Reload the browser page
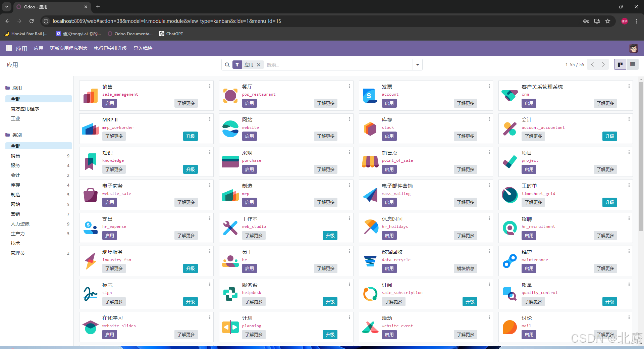This screenshot has height=349, width=644. [x=32, y=21]
